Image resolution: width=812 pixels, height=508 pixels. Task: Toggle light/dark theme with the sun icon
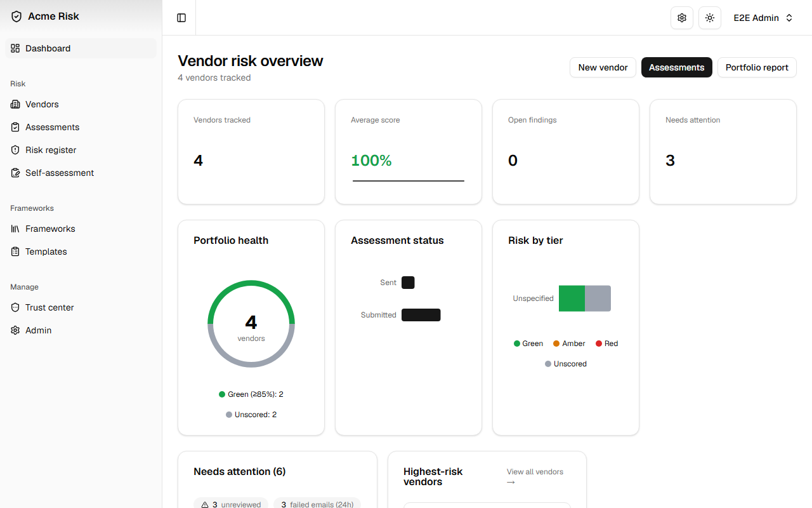[x=710, y=18]
